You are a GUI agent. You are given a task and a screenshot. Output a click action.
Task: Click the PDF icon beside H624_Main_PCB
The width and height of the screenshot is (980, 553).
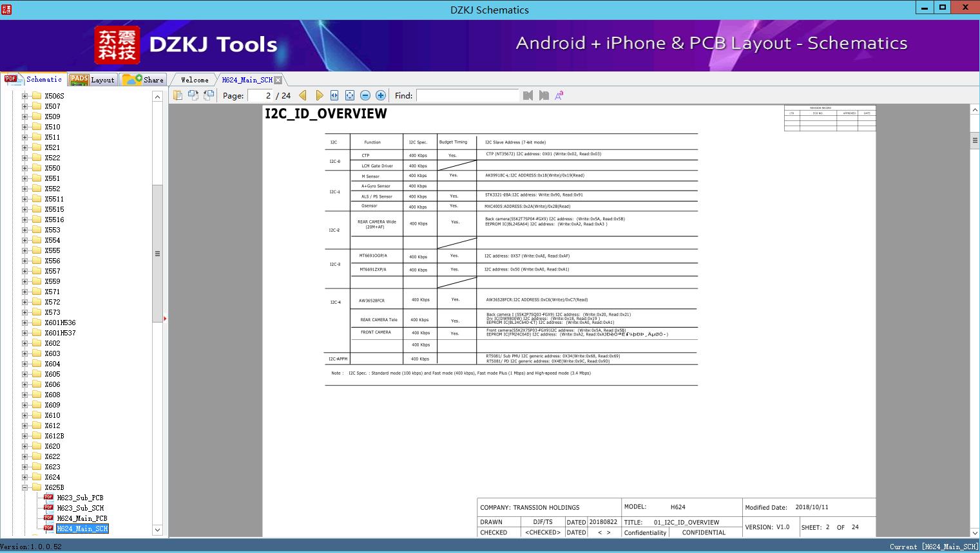click(x=48, y=518)
